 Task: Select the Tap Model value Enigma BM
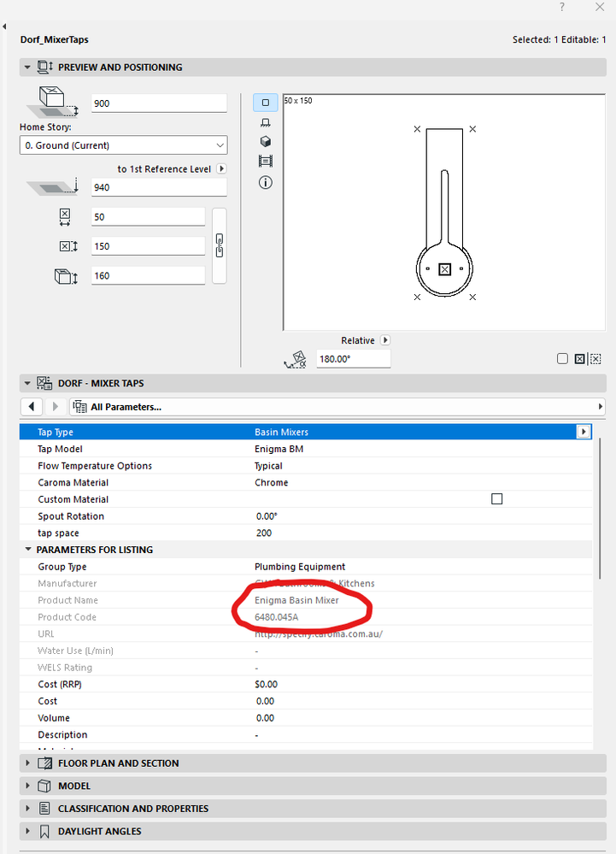279,449
